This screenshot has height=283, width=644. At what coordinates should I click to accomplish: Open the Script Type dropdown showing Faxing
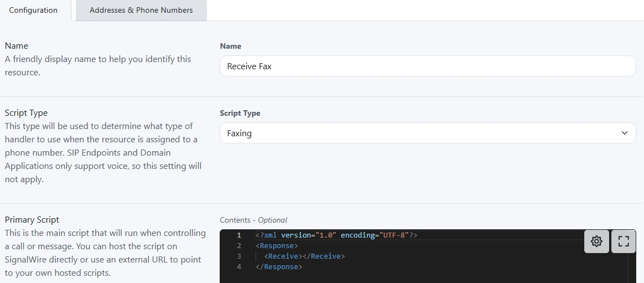pos(420,133)
